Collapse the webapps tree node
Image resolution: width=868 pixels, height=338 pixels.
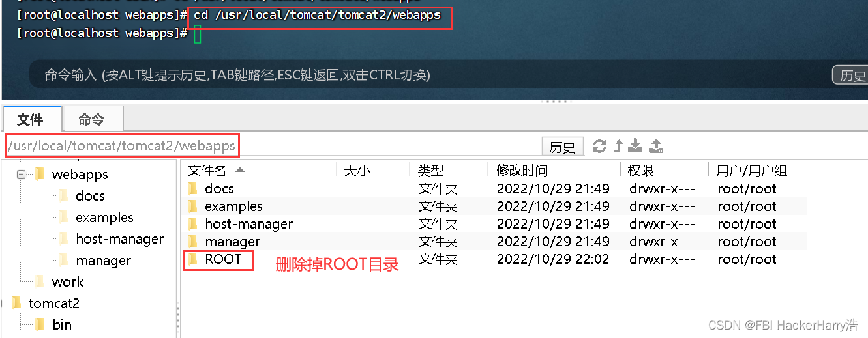click(21, 174)
